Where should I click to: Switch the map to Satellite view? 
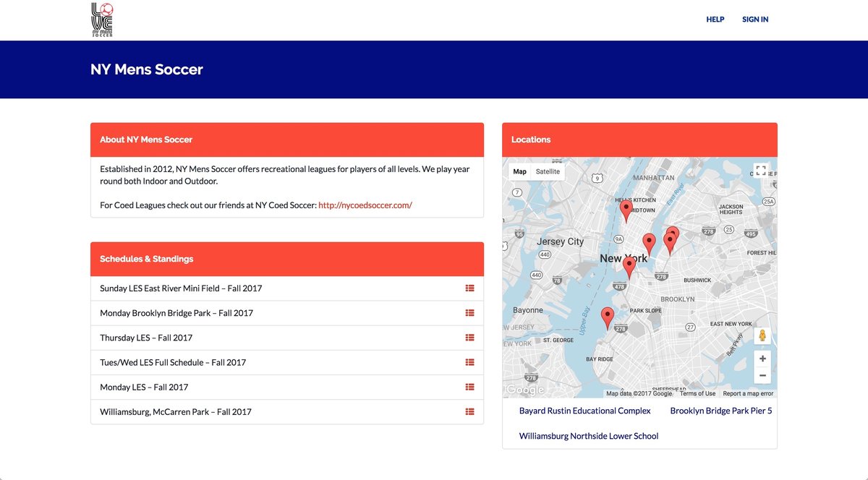pos(548,171)
